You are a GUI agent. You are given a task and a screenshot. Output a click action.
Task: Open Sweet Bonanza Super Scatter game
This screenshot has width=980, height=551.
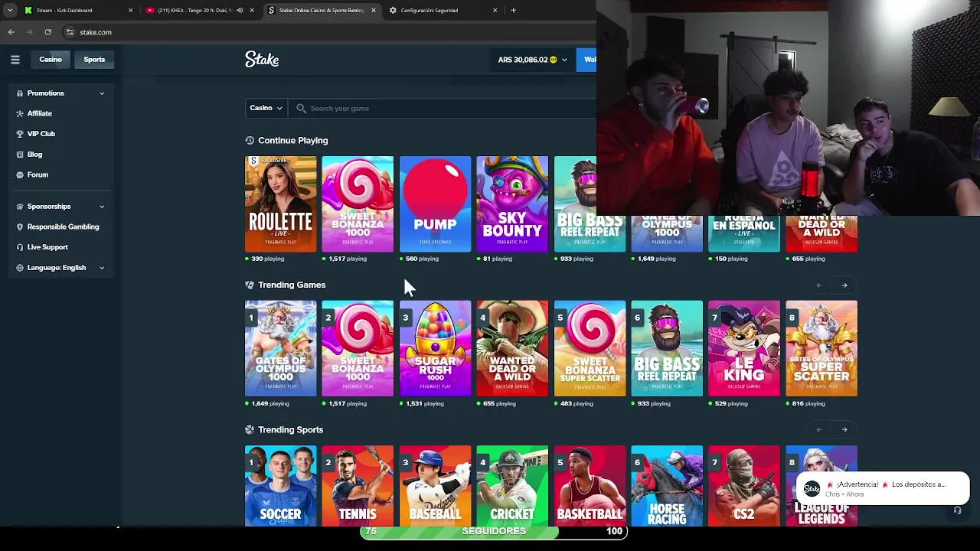(590, 349)
